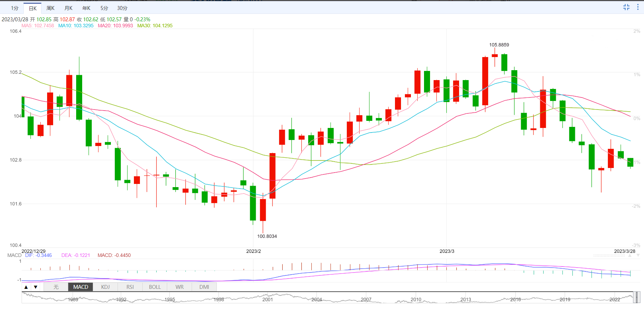Select the 30分 thirty-minute tab

tap(122, 8)
